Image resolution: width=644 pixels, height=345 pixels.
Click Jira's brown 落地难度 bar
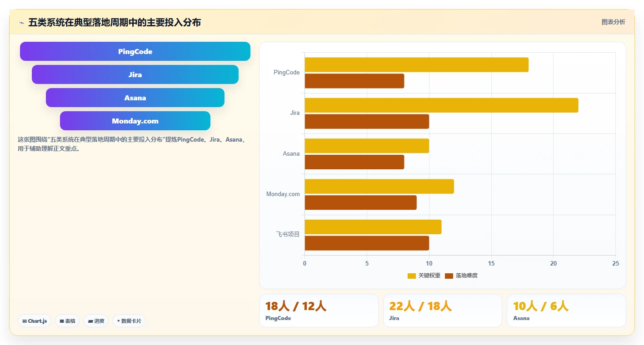coord(367,121)
